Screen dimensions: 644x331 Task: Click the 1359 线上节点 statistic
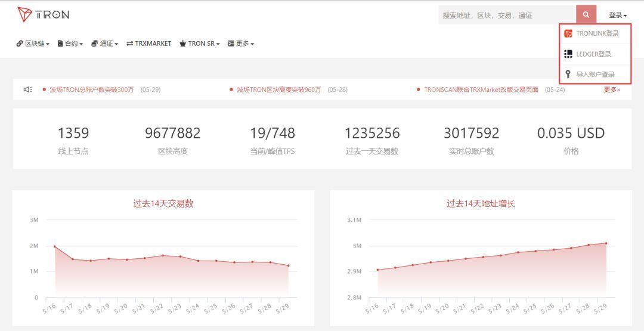(73, 140)
